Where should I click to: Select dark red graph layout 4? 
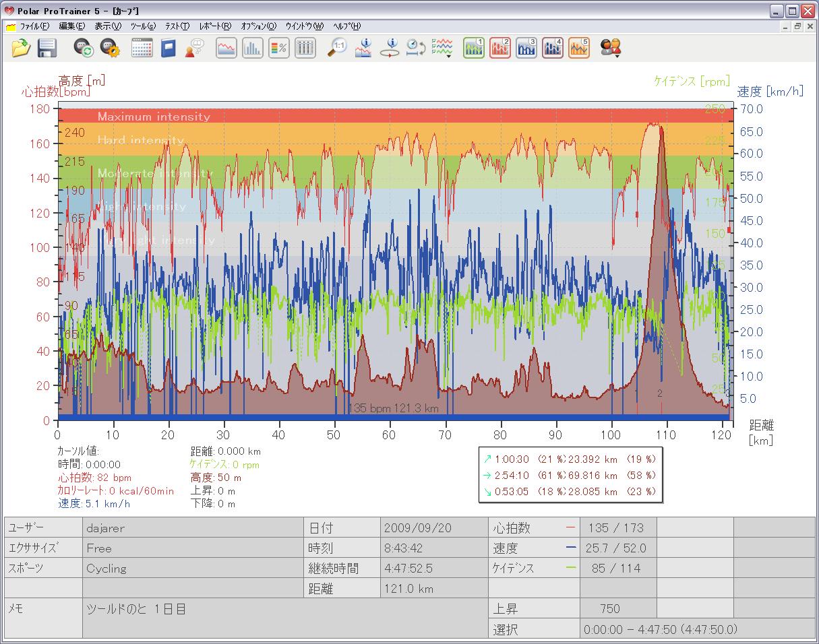[x=553, y=48]
